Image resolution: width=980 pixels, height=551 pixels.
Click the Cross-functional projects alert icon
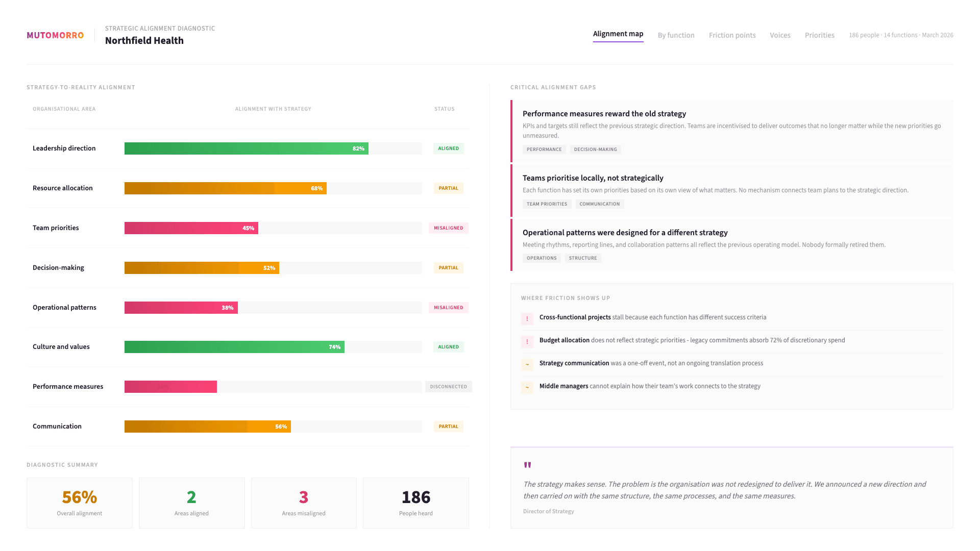pyautogui.click(x=527, y=318)
